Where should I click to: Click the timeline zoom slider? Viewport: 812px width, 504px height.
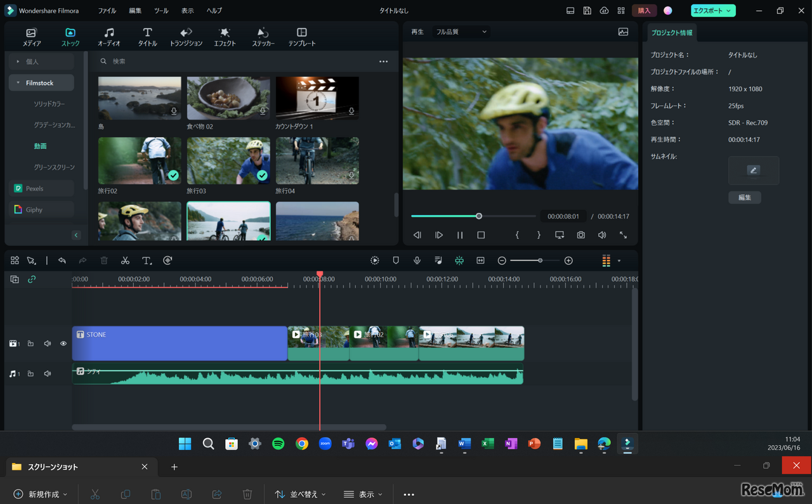pyautogui.click(x=535, y=261)
